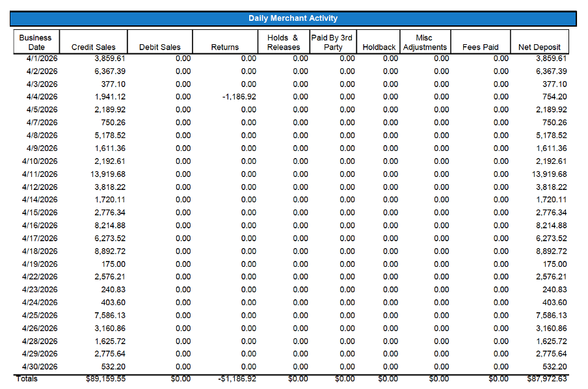Viewport: 588px width, 389px height.
Task: Click the 4/26/2026 business date
Action: coord(40,329)
